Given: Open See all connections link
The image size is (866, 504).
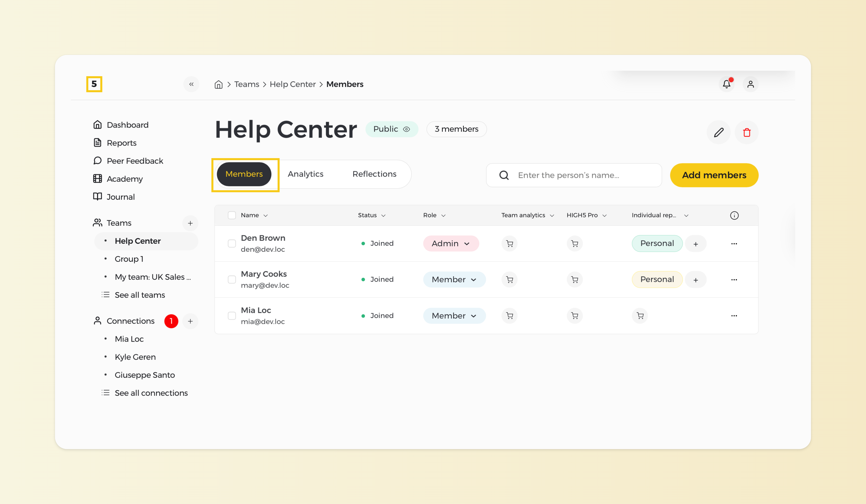Looking at the screenshot, I should click(x=151, y=393).
